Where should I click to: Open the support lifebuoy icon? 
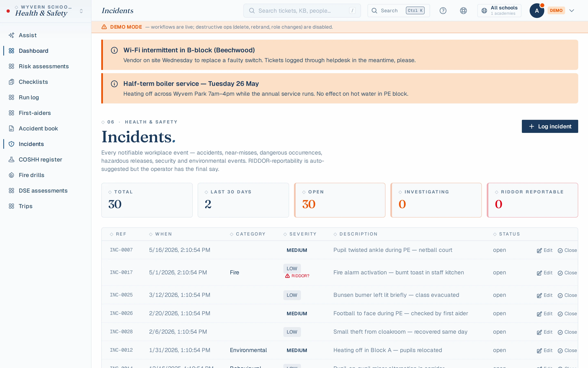[x=463, y=11]
